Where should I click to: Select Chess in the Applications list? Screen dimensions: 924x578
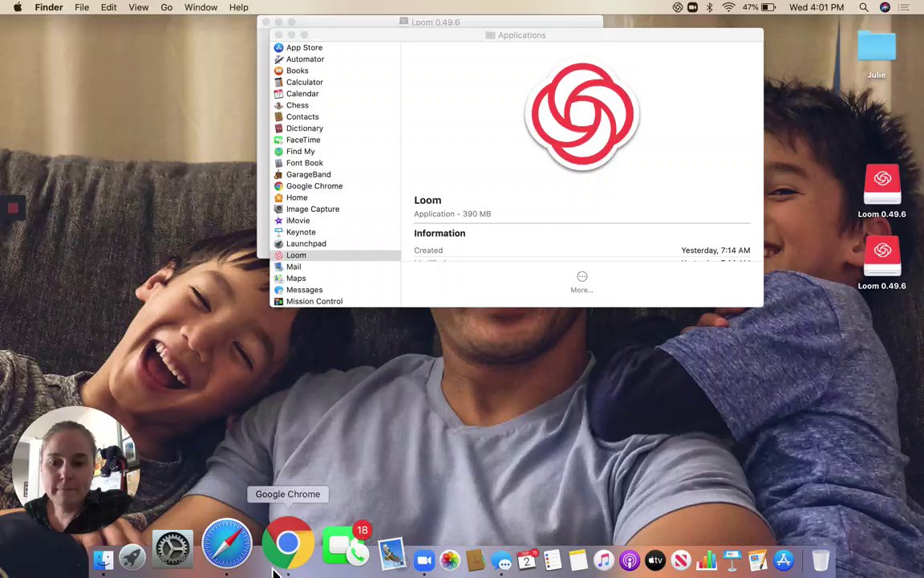335,105
